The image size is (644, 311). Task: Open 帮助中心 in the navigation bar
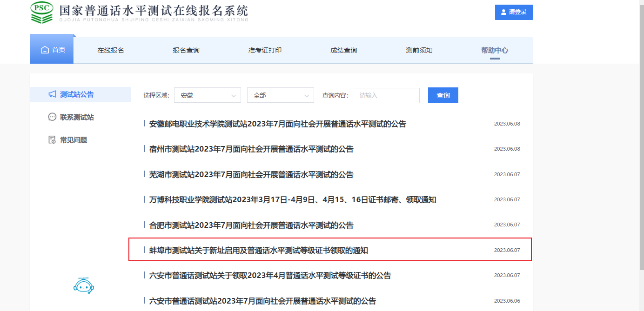(495, 50)
